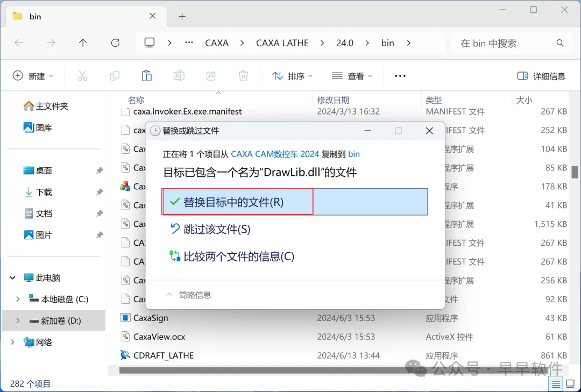Image resolution: width=581 pixels, height=392 pixels.
Task: Collapse the Fewer details (简略信息) expander
Action: tap(189, 295)
